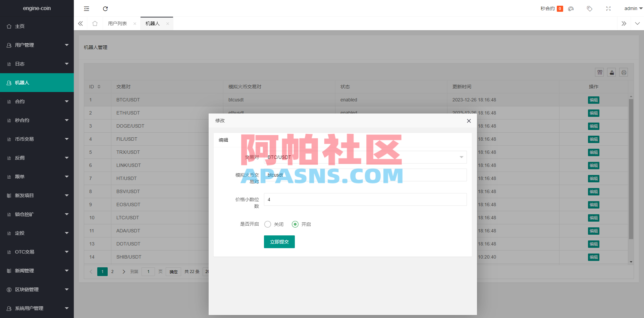Screen dimensions: 644x318
Task: Click the tag icon in the top bar
Action: pos(589,8)
